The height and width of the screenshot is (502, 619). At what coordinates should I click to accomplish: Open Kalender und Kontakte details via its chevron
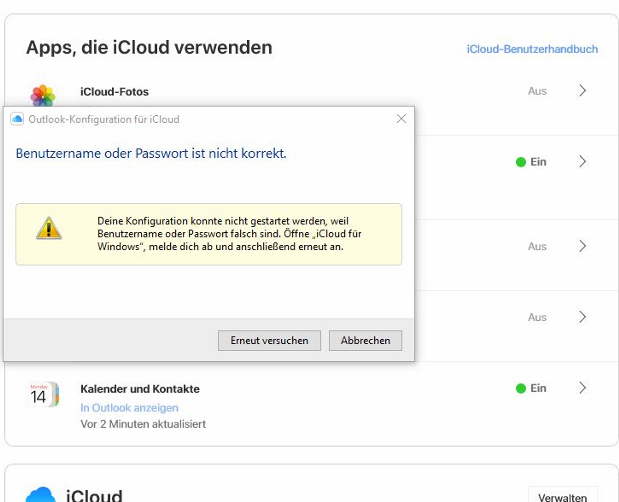point(583,388)
